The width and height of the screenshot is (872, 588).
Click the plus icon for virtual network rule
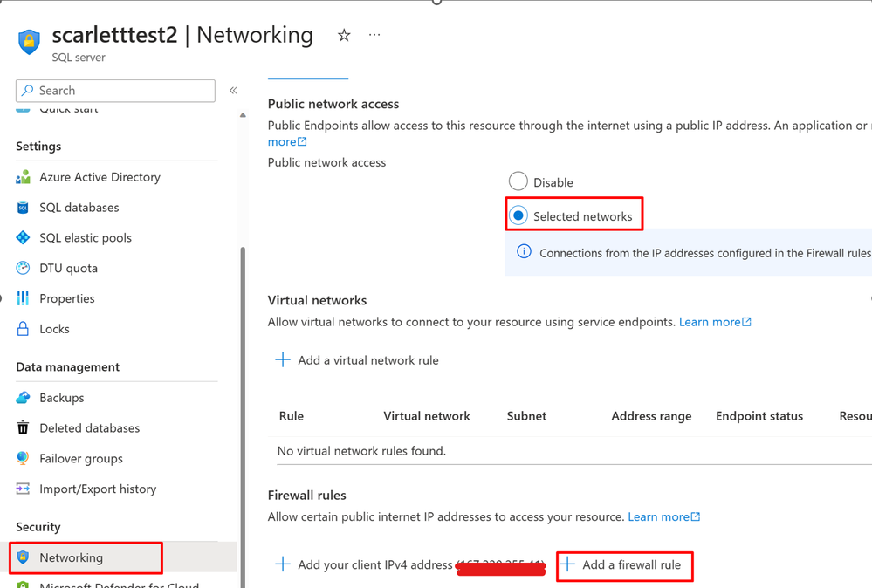(x=283, y=359)
